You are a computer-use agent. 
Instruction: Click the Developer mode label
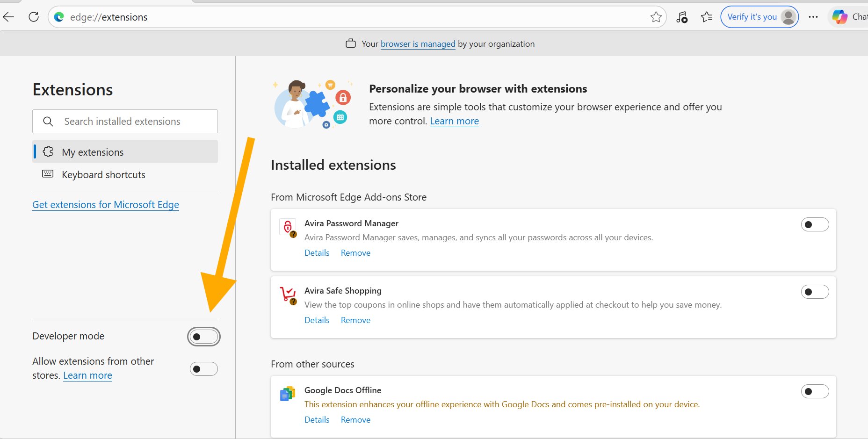68,336
